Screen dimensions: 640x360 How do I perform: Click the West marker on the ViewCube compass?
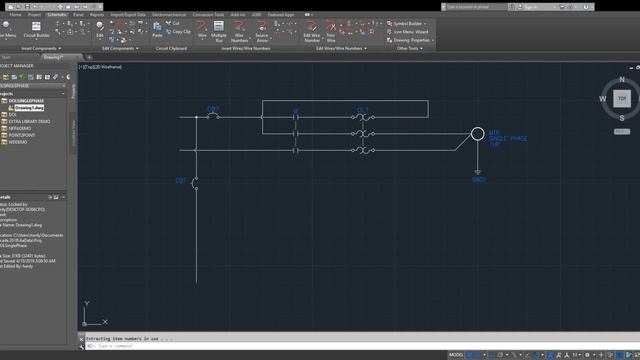602,98
